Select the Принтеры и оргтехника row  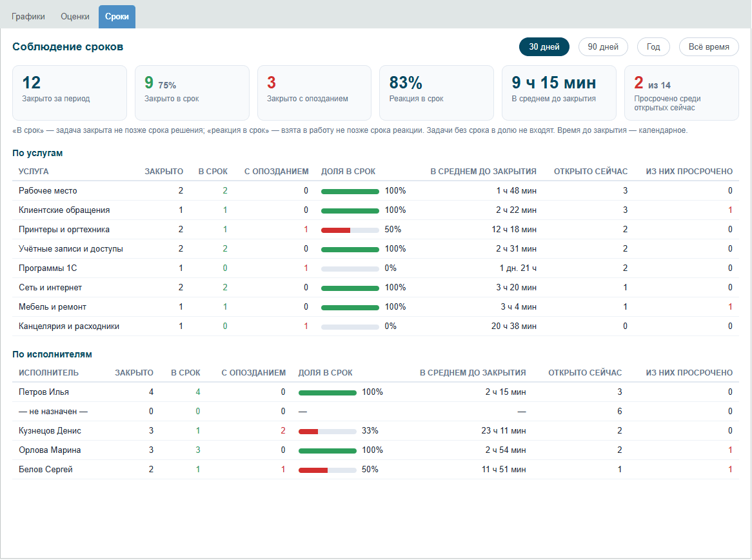pyautogui.click(x=375, y=230)
